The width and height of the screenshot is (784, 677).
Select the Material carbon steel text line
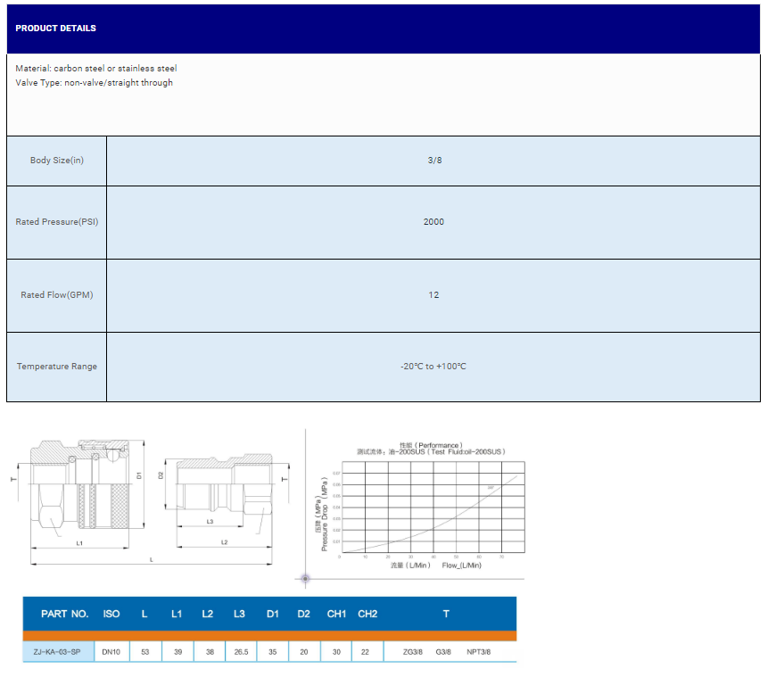click(96, 68)
